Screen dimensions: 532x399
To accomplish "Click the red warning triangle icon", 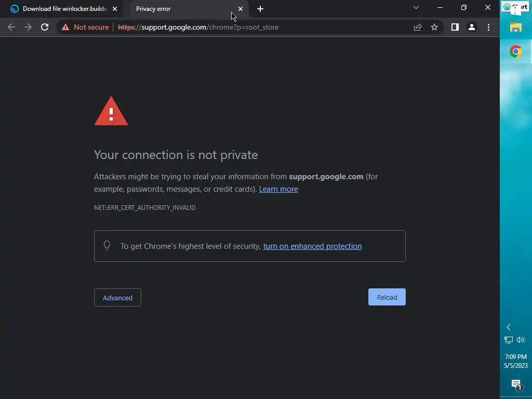I will point(111,111).
